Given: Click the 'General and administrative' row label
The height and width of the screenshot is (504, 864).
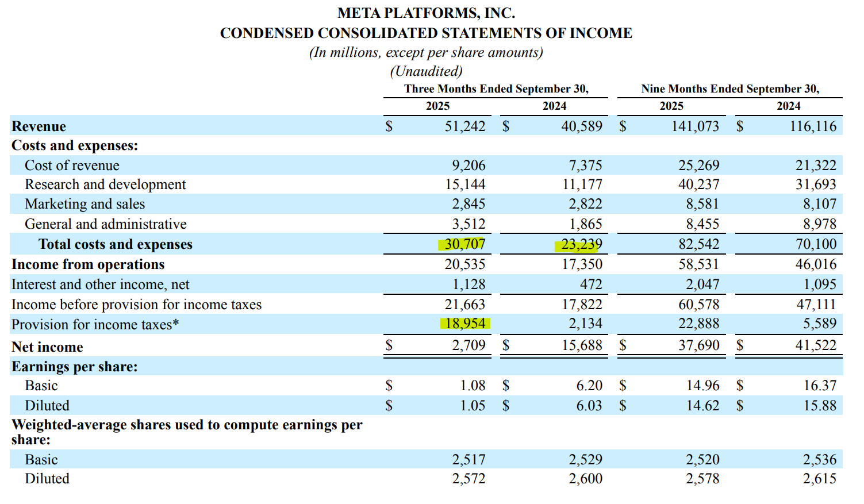Looking at the screenshot, I should click(x=106, y=224).
